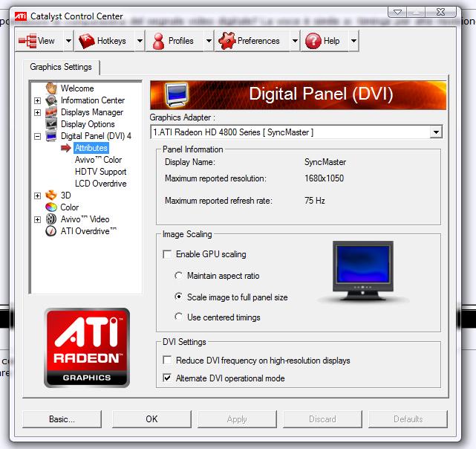Click the Preferences gear icon
Viewport: 476px width, 449px height.
pos(226,41)
